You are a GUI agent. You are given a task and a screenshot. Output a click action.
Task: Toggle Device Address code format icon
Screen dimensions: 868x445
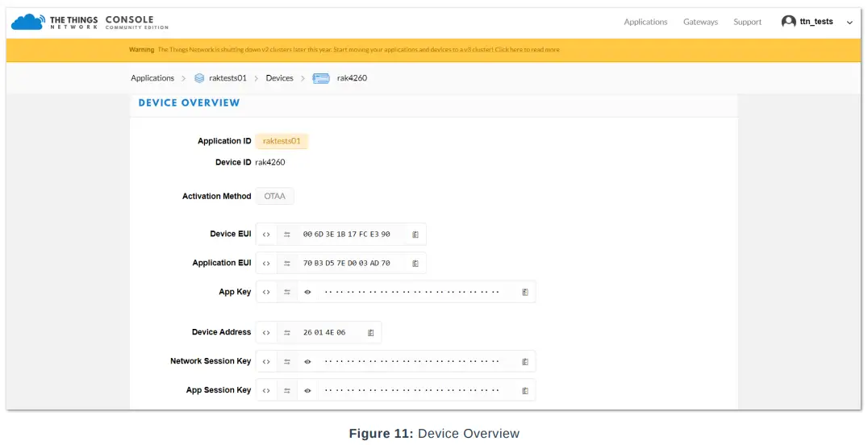tap(266, 333)
